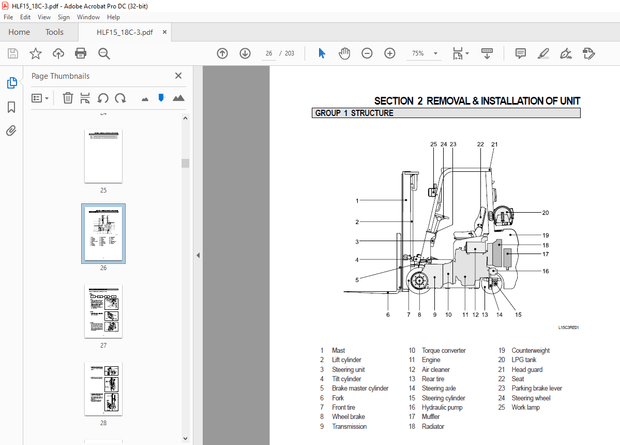Select the HLF15_18C-3.pdf document tab
The width and height of the screenshot is (620, 445).
pos(125,32)
